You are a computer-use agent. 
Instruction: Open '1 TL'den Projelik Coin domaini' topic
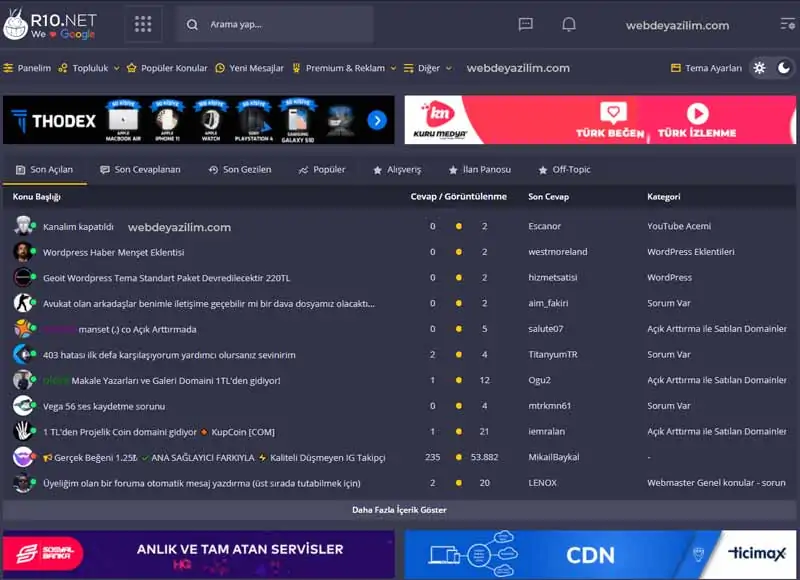159,432
